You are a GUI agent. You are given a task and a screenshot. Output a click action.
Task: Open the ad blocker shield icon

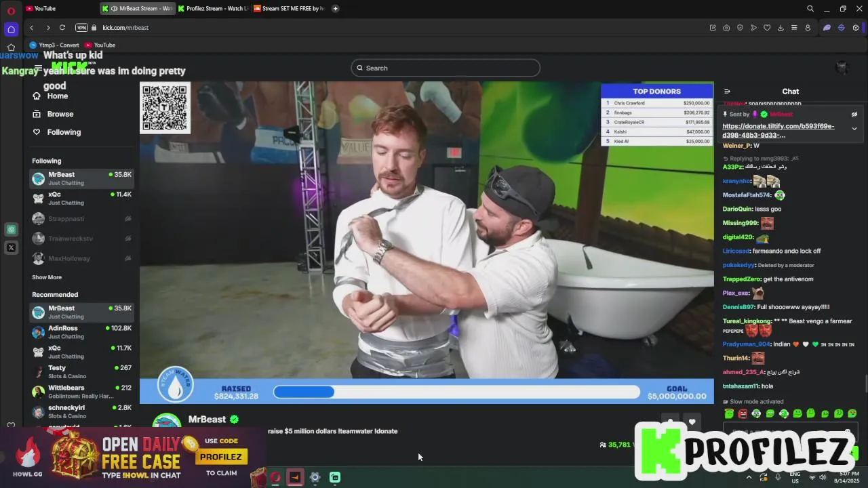pyautogui.click(x=740, y=28)
